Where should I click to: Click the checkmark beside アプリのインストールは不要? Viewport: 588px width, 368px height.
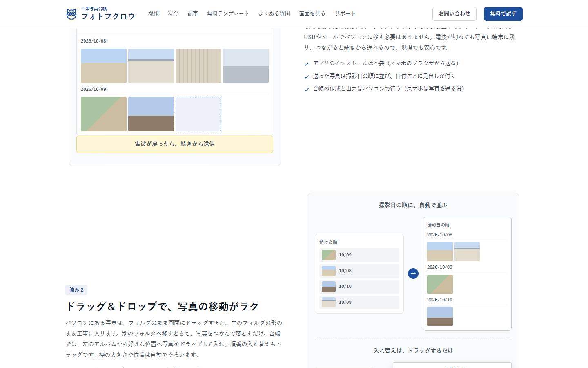307,64
